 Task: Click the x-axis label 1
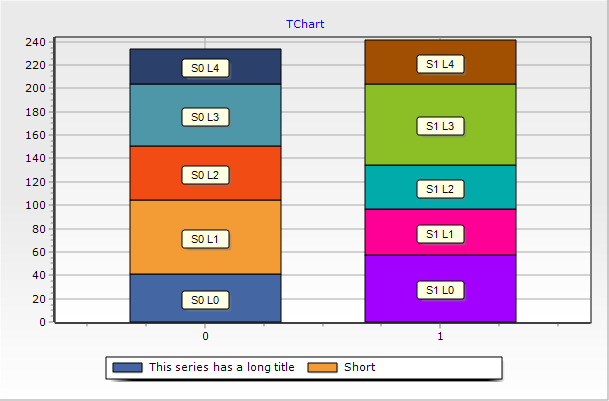[440, 336]
